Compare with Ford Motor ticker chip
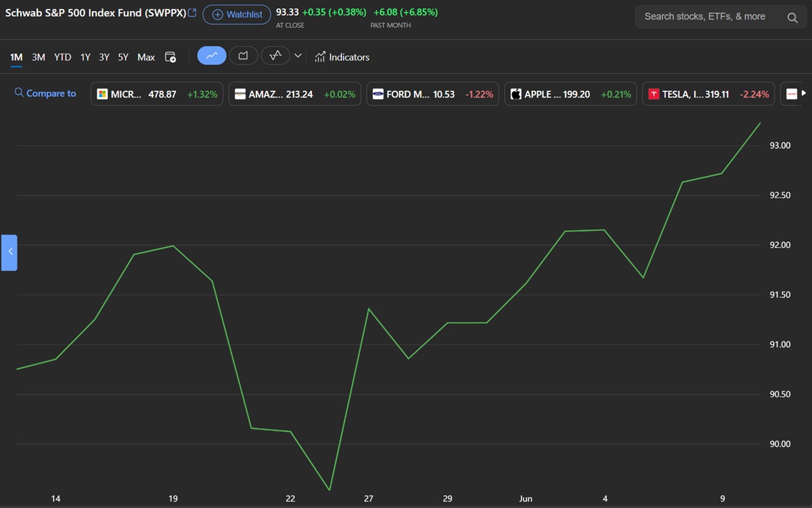The height and width of the screenshot is (508, 812). click(432, 94)
